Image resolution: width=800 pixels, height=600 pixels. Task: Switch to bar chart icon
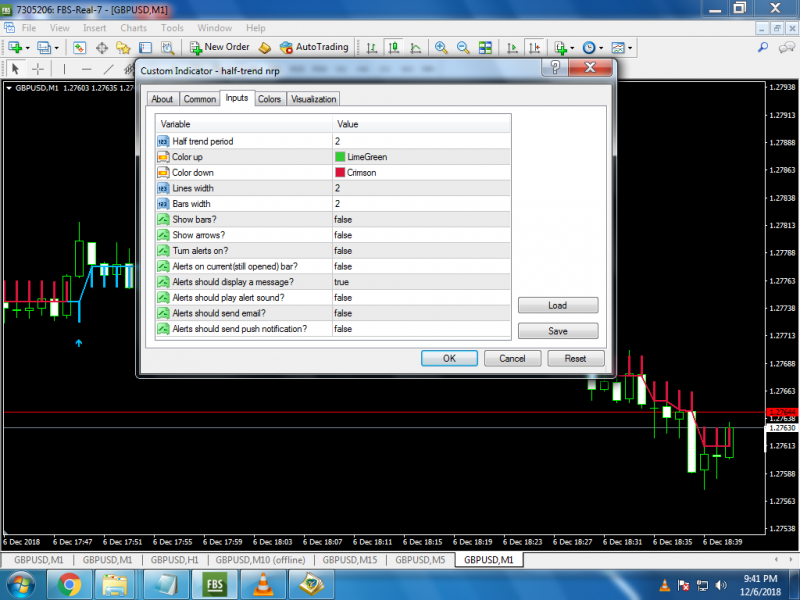371,48
